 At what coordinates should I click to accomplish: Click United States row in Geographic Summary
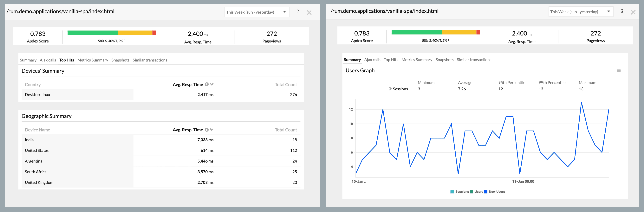37,151
